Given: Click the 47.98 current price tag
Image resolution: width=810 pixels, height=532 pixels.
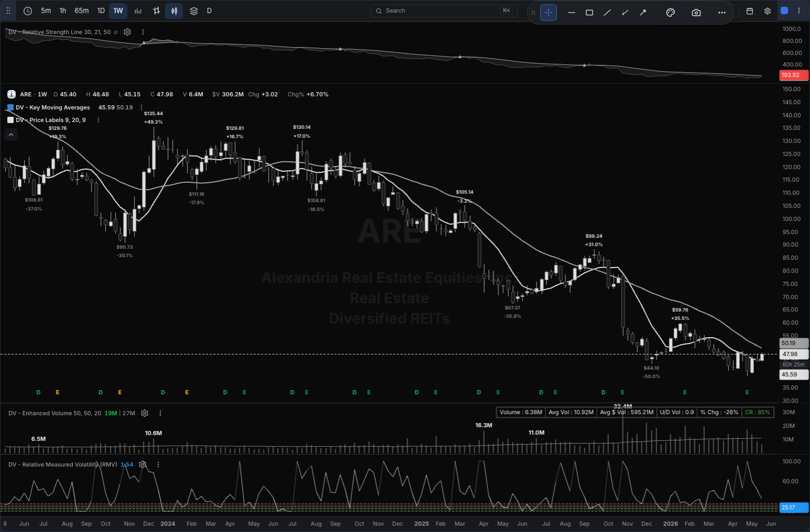Looking at the screenshot, I should pyautogui.click(x=794, y=354).
